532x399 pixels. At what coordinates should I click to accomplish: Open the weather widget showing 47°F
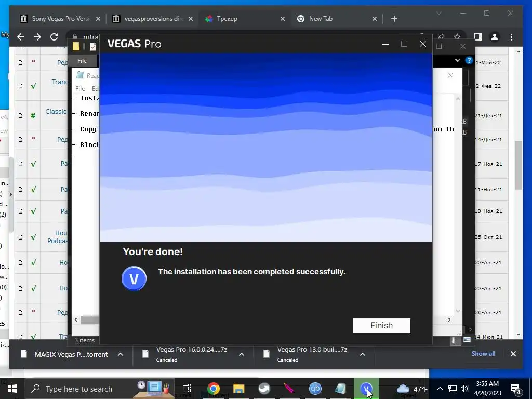tap(412, 389)
